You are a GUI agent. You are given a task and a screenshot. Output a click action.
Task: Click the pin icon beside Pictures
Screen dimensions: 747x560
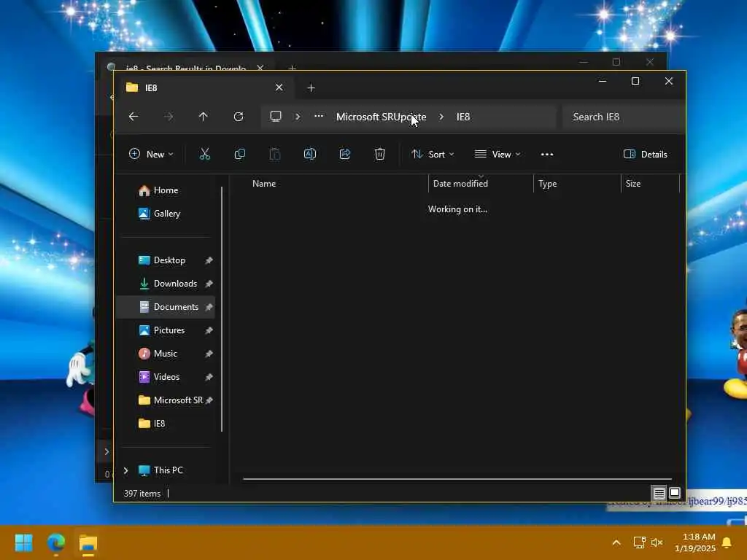click(x=209, y=330)
